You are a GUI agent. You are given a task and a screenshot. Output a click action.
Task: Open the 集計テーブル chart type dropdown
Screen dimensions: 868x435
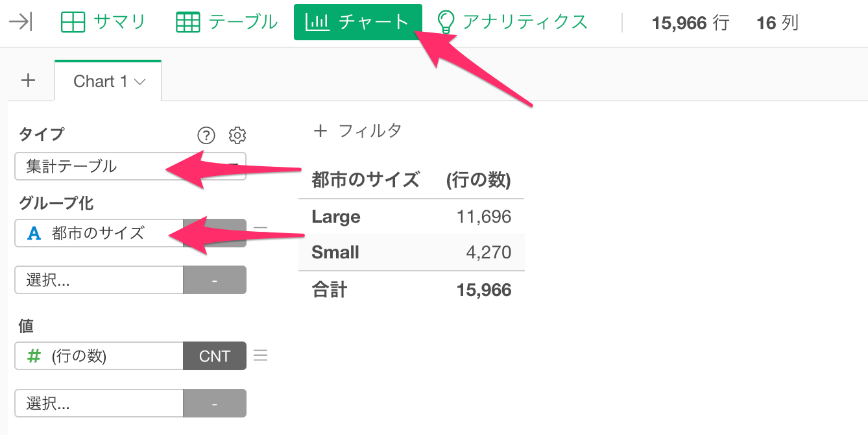click(x=130, y=166)
